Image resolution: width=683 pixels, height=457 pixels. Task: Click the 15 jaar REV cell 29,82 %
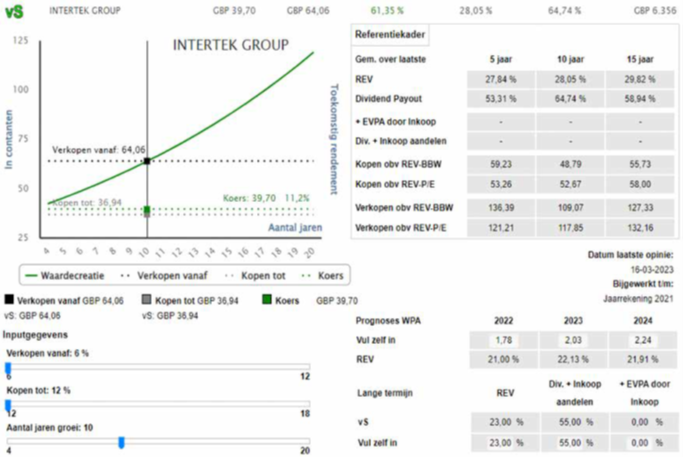(x=640, y=80)
